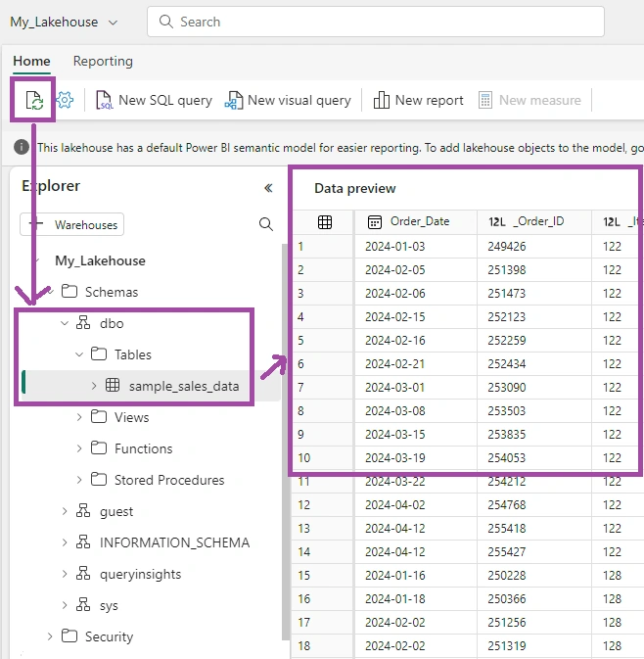Screen dimensions: 644x659
Task: Select the Home tab
Action: (x=31, y=61)
